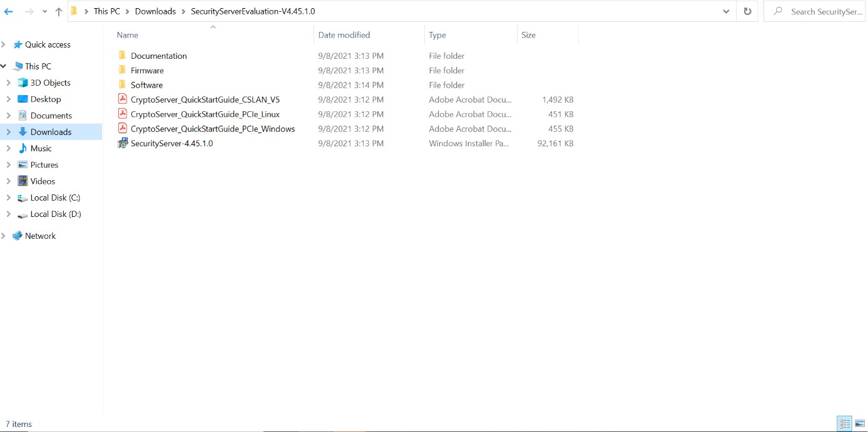Open Quick access in sidebar
Viewport: 868px width, 432px height.
click(48, 44)
